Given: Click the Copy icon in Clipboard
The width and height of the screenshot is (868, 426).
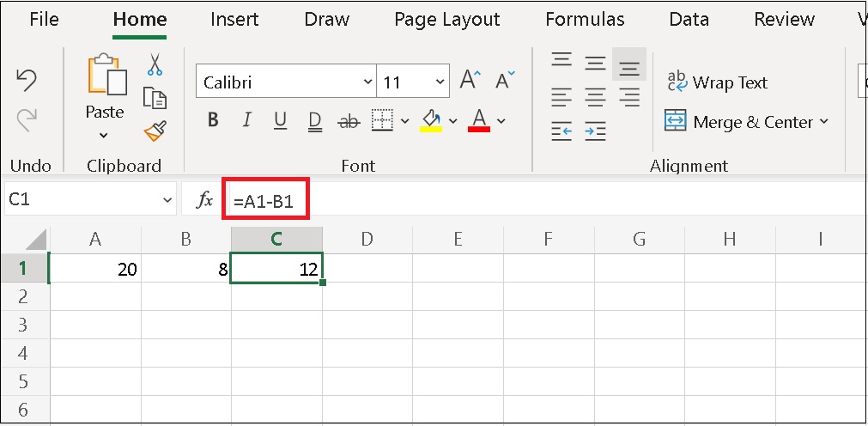Looking at the screenshot, I should click(155, 97).
